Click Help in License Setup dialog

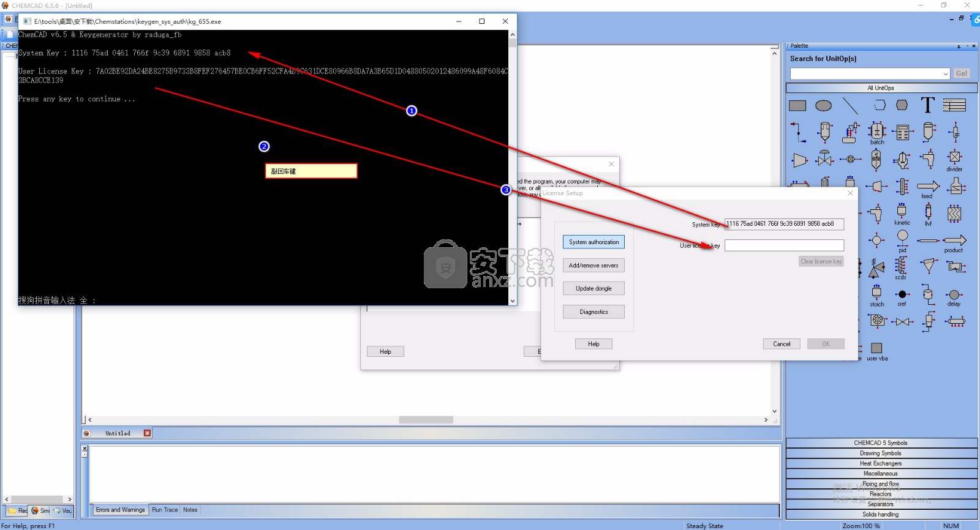pos(594,344)
